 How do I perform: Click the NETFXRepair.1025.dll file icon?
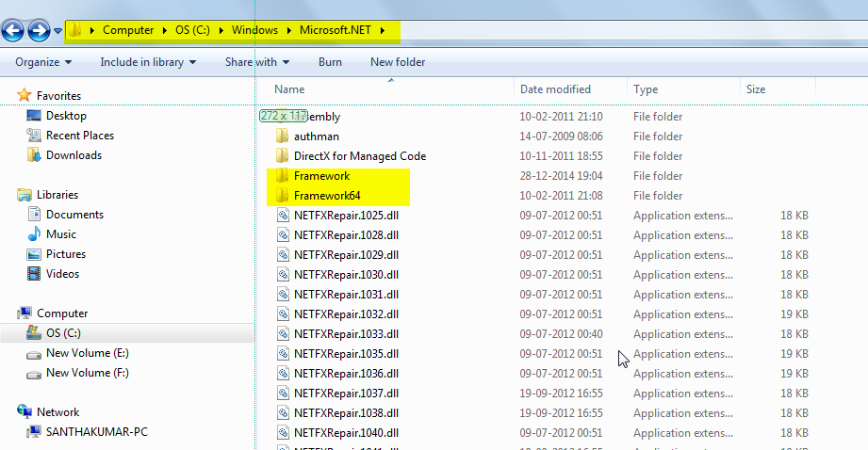[x=282, y=216]
